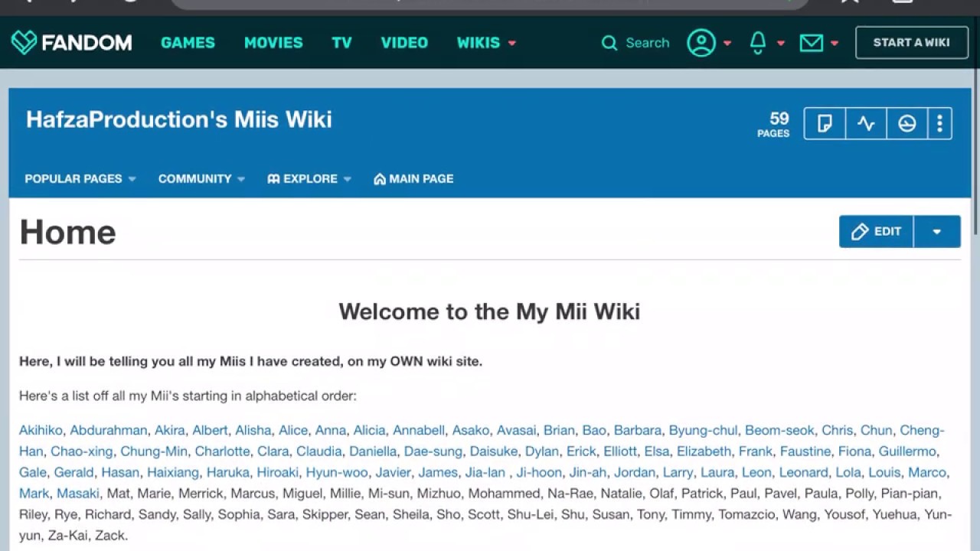980x551 pixels.
Task: Open the Jia-lan Mii link
Action: click(x=485, y=472)
